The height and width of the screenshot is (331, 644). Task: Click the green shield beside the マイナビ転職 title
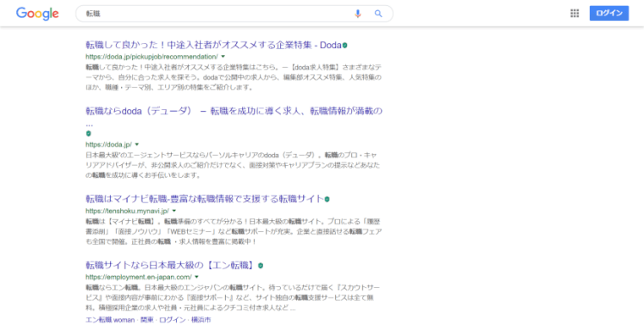pos(327,199)
